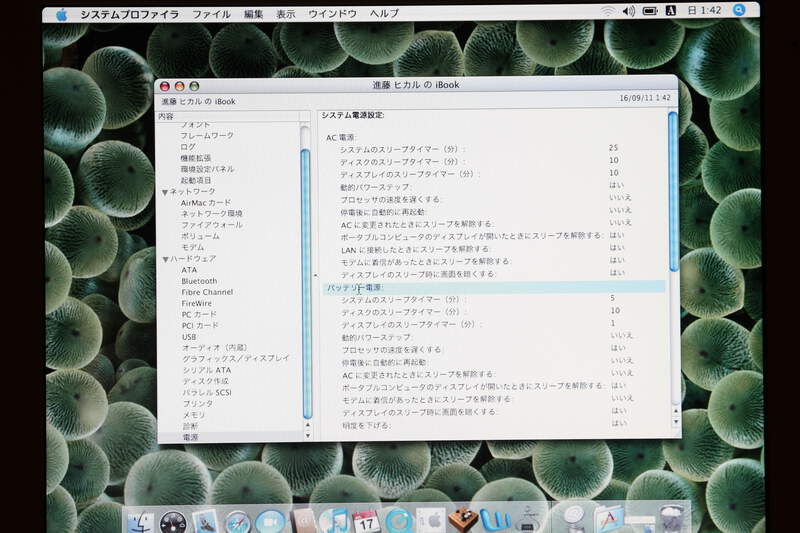Open the ヘルプ menu
800x533 pixels.
tap(384, 13)
